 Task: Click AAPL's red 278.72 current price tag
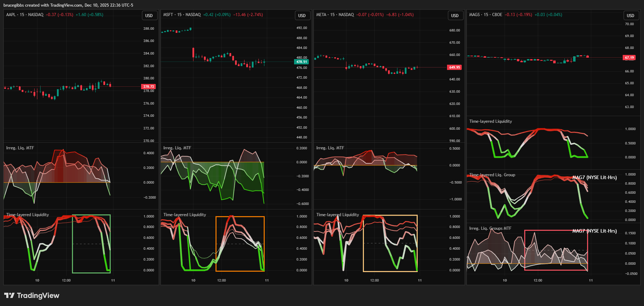(148, 86)
